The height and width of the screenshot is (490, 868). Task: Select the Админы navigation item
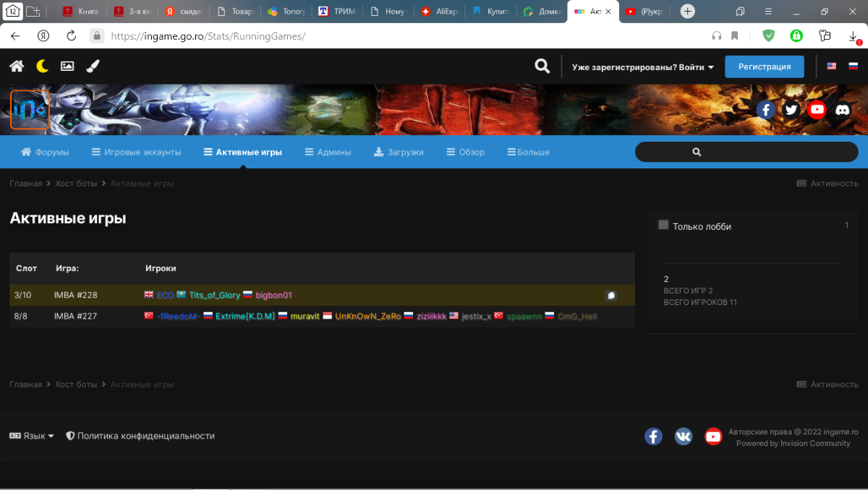(x=328, y=152)
